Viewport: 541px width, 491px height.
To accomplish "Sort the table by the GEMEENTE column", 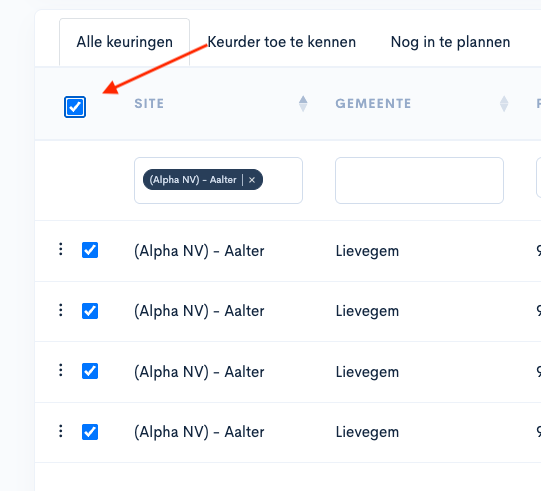I will [x=504, y=104].
